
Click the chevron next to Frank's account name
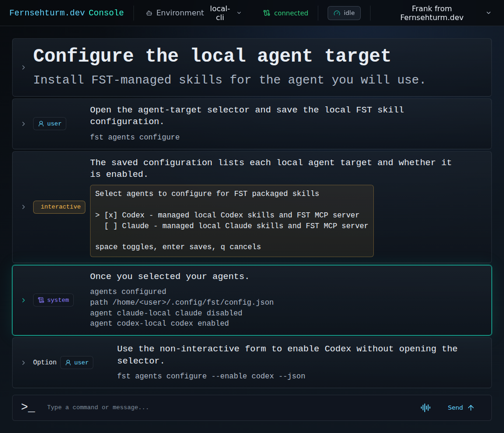click(x=489, y=13)
